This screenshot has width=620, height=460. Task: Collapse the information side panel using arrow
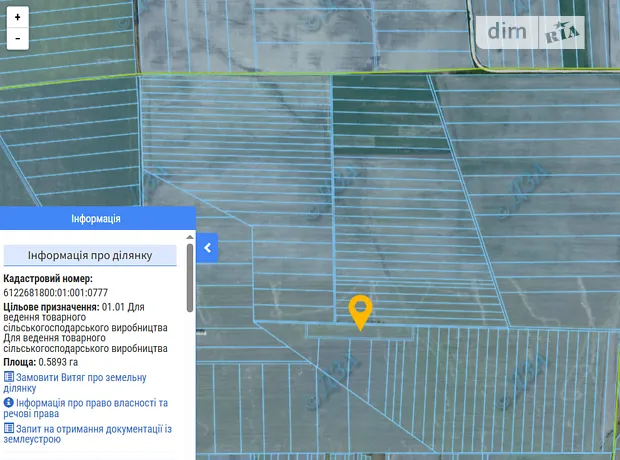[x=207, y=248]
